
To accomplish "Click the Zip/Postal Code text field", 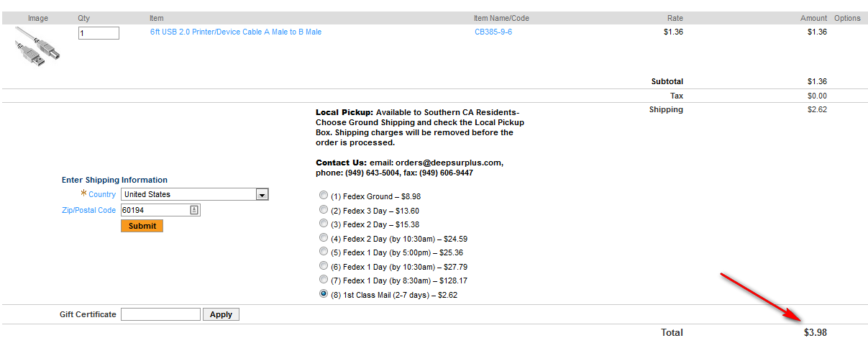I will point(155,210).
